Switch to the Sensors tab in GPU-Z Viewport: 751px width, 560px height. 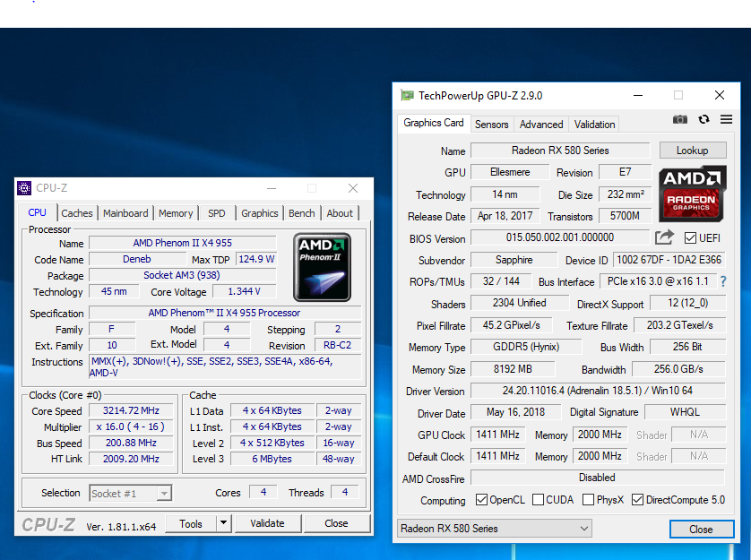[x=492, y=125]
